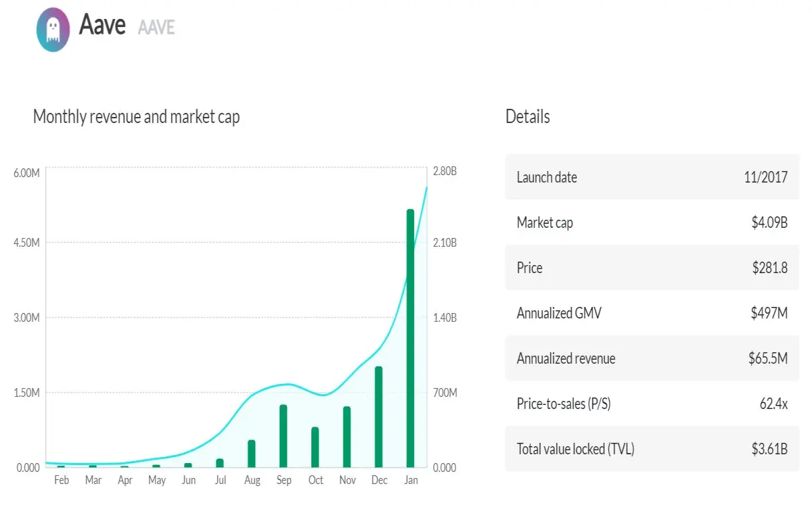
Task: Click the Total value locked (TVL) label
Action: click(575, 449)
